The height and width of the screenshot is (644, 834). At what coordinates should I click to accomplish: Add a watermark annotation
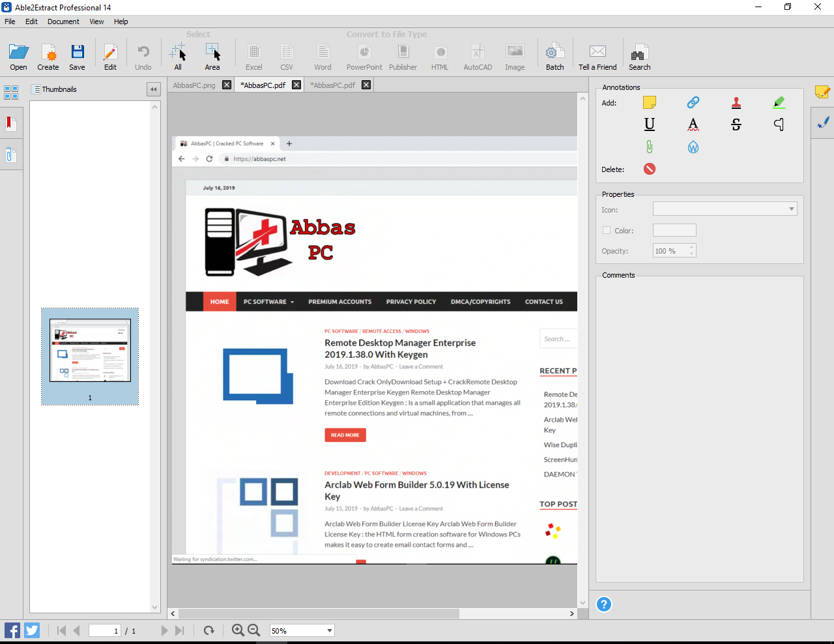(693, 147)
